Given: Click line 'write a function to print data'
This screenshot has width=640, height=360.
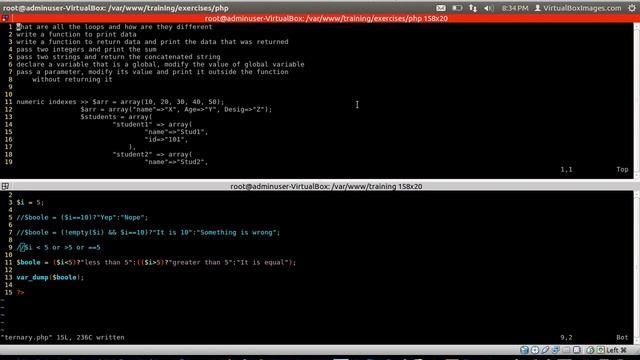Looking at the screenshot, I should coord(76,34).
